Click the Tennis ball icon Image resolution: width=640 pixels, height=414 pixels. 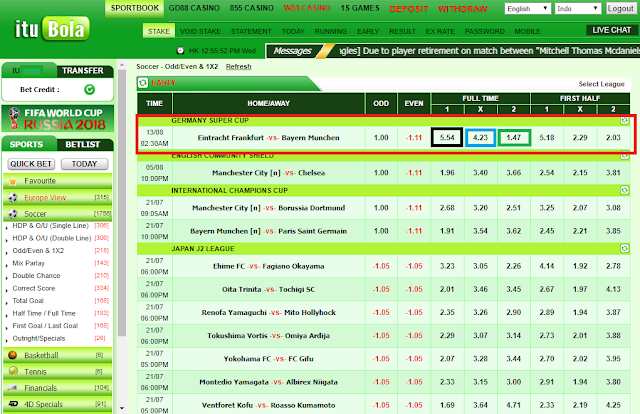point(13,372)
